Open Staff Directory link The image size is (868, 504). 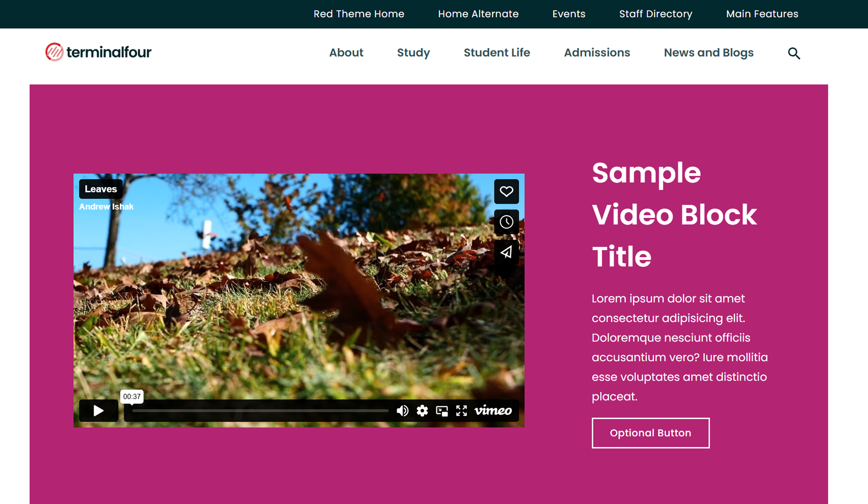[x=656, y=14]
